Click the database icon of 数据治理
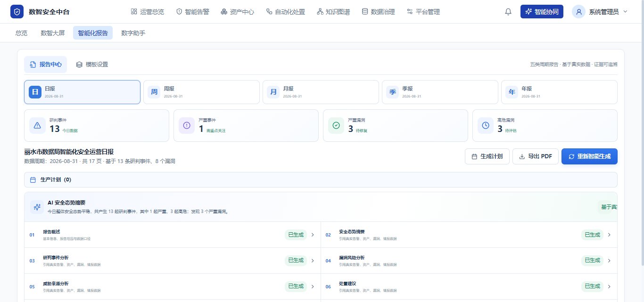Image resolution: width=644 pixels, height=302 pixels. point(365,12)
